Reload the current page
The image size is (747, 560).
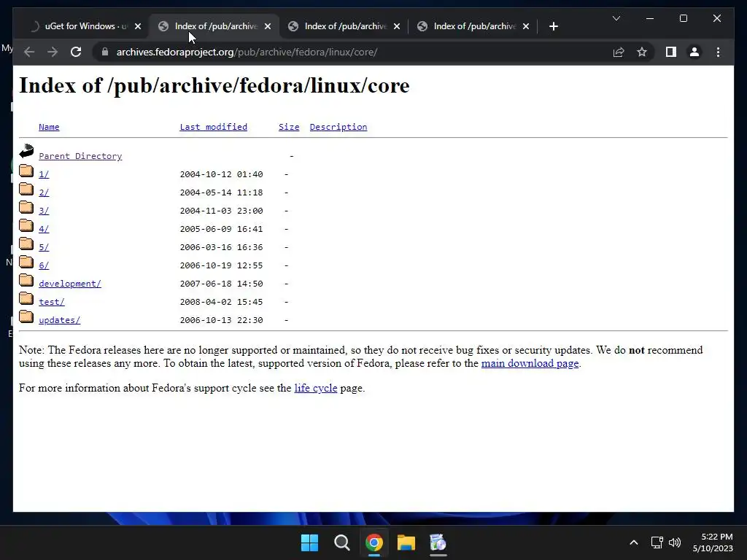click(76, 52)
